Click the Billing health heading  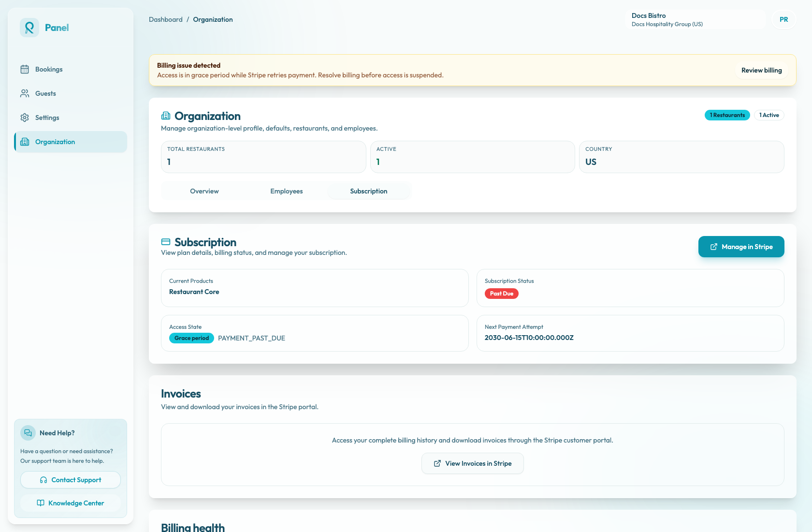click(193, 527)
